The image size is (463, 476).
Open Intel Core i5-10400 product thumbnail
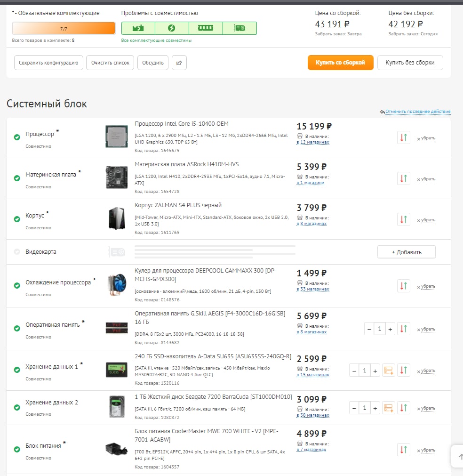pos(117,137)
